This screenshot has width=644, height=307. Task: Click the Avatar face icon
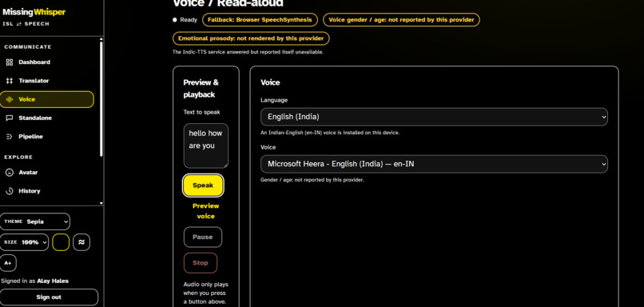10,173
